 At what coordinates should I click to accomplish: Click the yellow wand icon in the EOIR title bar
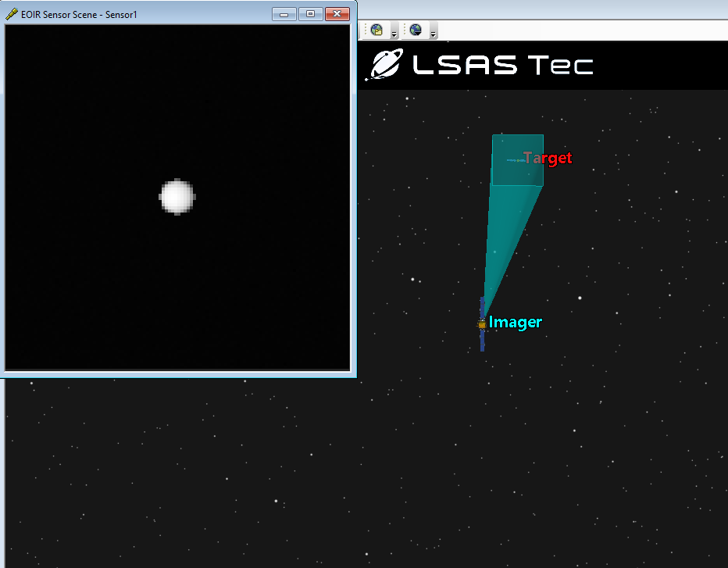[x=10, y=13]
